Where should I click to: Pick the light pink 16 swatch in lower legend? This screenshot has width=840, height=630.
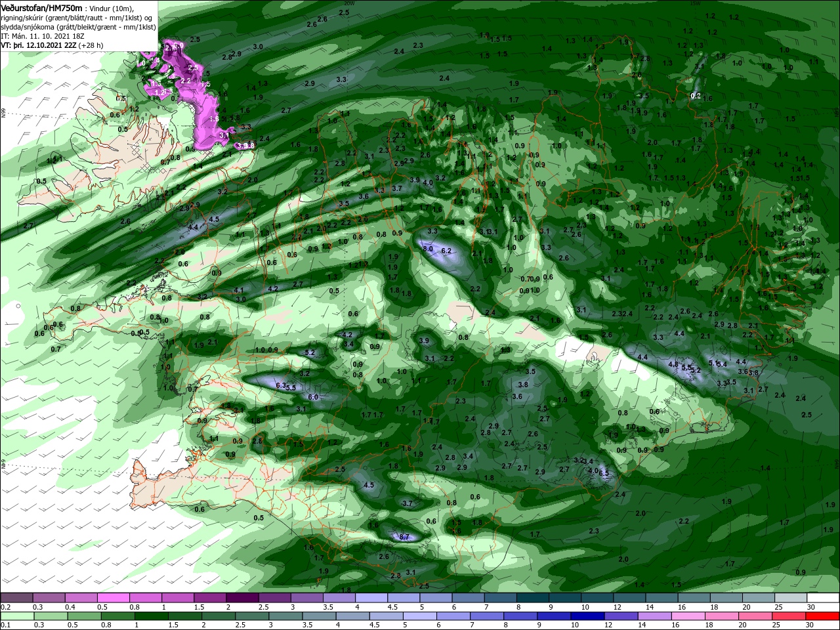point(688,616)
